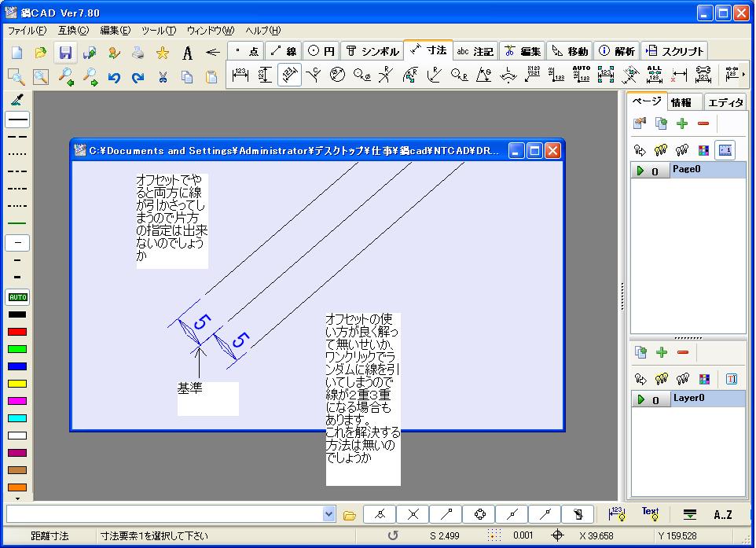
Task: Open the 互換 menu
Action: coord(73,31)
